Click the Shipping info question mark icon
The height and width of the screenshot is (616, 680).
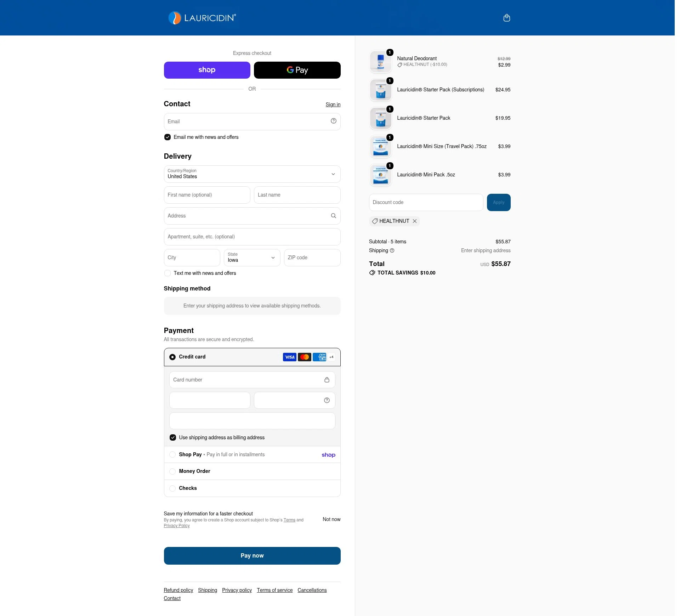pyautogui.click(x=392, y=250)
